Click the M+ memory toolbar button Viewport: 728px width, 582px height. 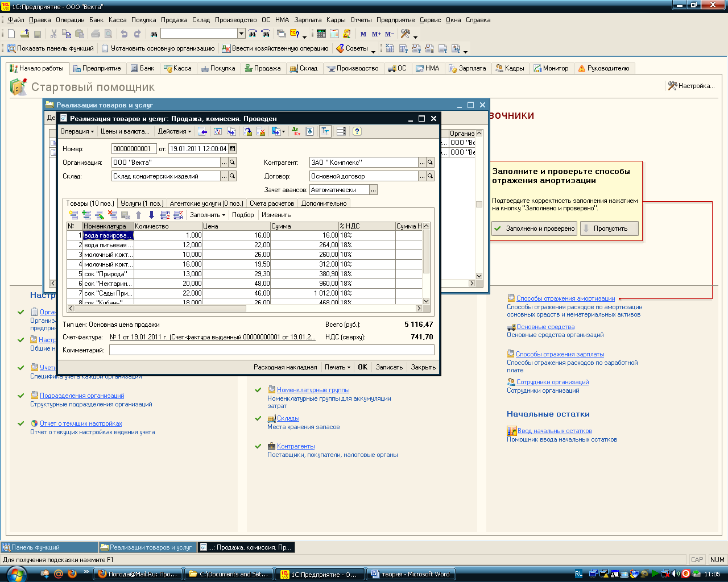377,34
